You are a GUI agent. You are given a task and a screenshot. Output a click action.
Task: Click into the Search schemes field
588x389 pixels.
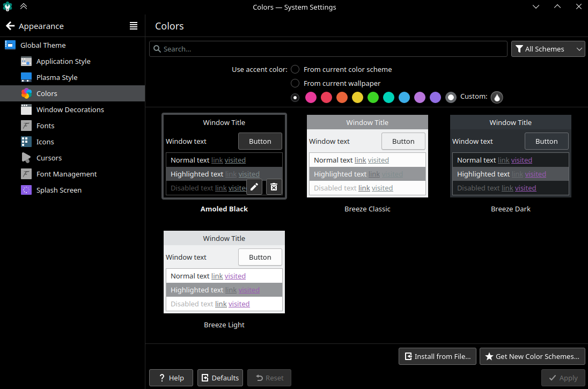pyautogui.click(x=328, y=49)
